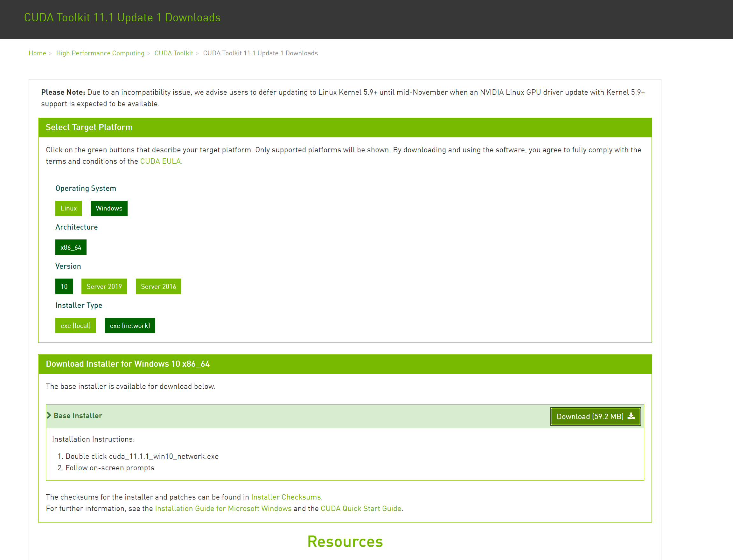Select exe (local) installer type
733x560 pixels.
(75, 326)
